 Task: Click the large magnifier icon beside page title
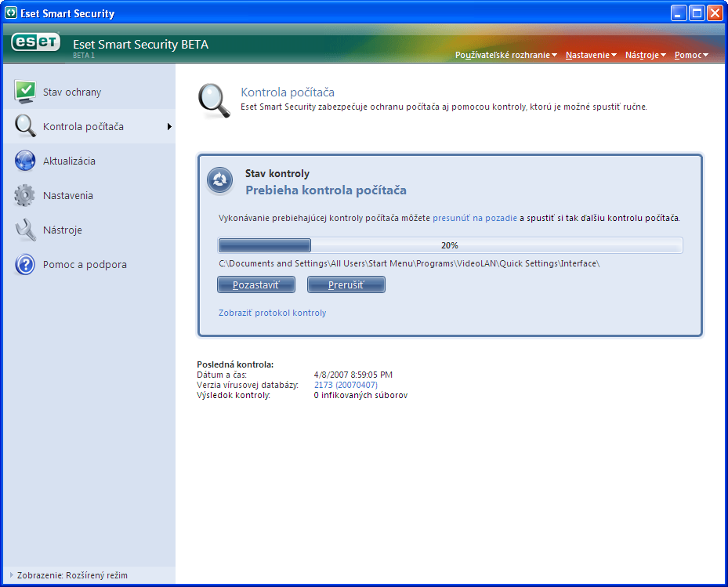pyautogui.click(x=214, y=101)
